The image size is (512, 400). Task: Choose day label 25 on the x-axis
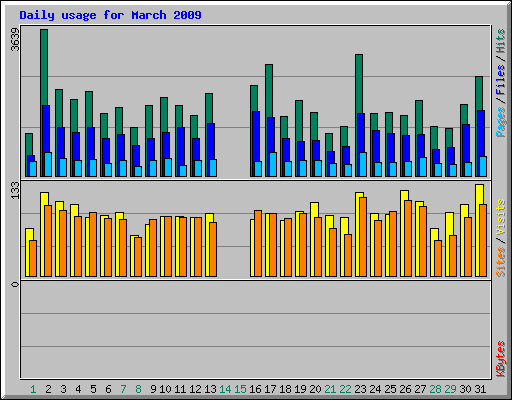coord(390,389)
